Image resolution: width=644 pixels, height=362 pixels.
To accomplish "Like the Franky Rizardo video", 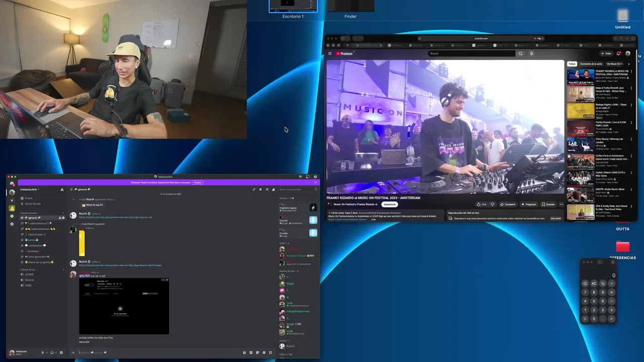I will [481, 204].
